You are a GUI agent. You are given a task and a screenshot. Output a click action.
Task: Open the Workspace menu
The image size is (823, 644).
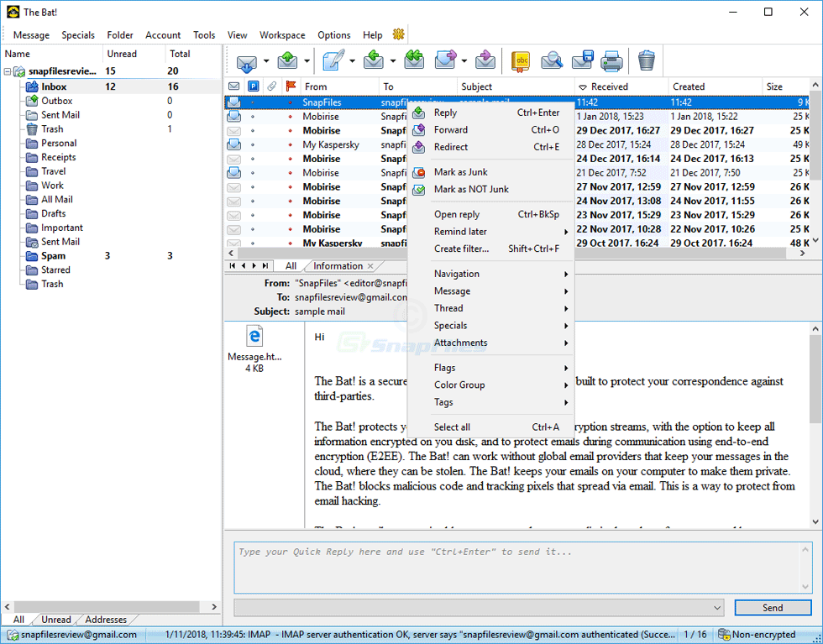point(282,35)
